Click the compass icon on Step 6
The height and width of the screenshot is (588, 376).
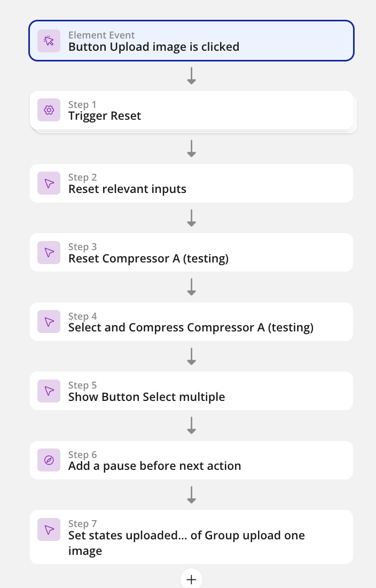49,460
